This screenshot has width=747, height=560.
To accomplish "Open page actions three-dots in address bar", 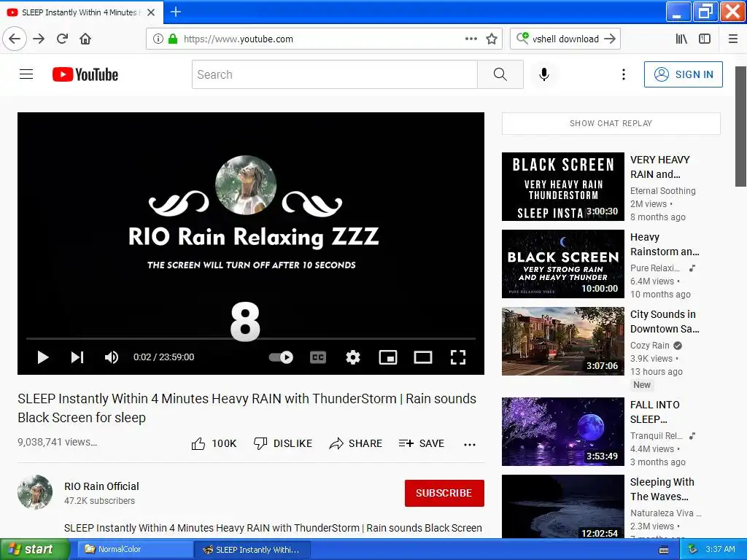I will (471, 39).
